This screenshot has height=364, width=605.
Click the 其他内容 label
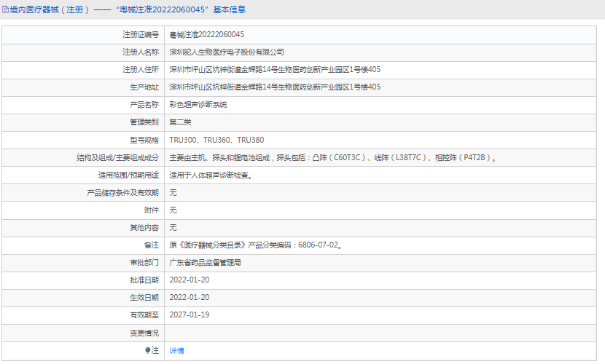144,228
